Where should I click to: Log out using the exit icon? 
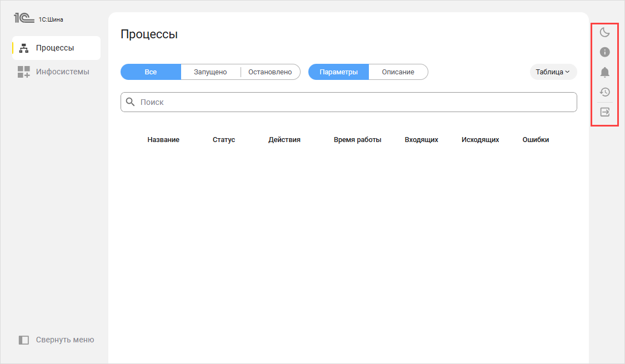click(604, 112)
